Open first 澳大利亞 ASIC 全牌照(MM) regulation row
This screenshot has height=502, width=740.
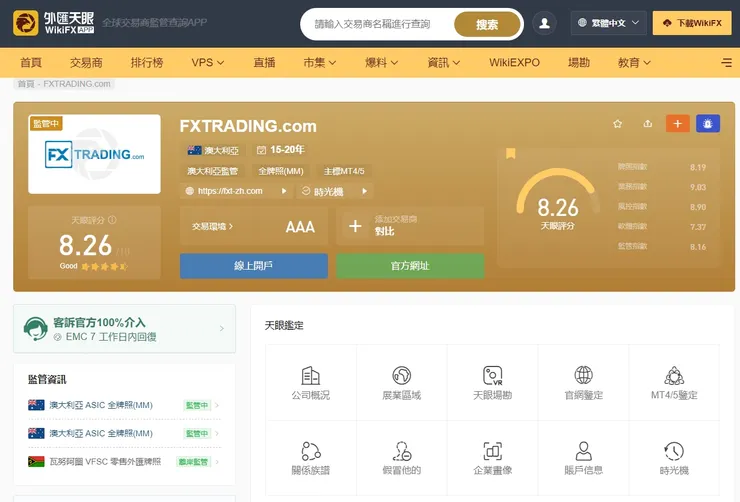click(124, 405)
